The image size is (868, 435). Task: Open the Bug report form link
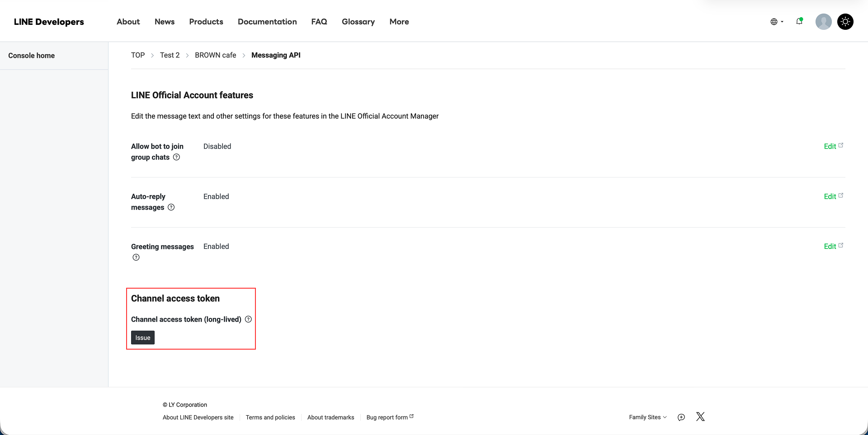387,417
